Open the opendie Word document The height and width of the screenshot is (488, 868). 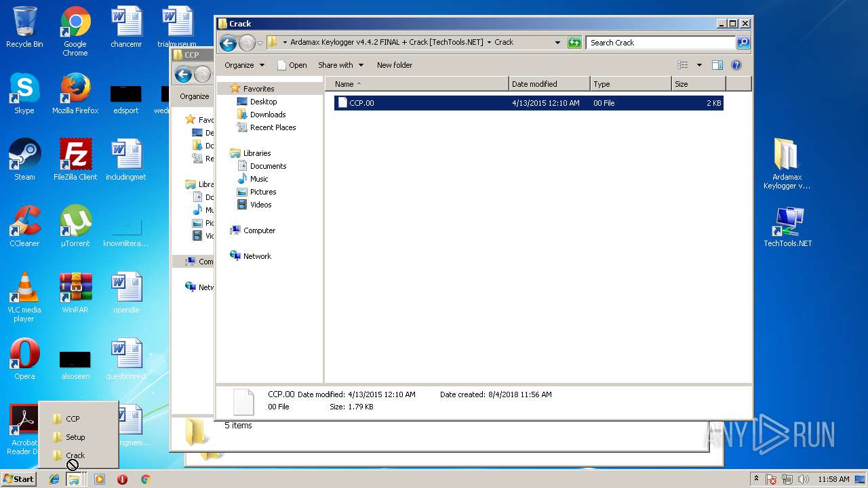126,293
